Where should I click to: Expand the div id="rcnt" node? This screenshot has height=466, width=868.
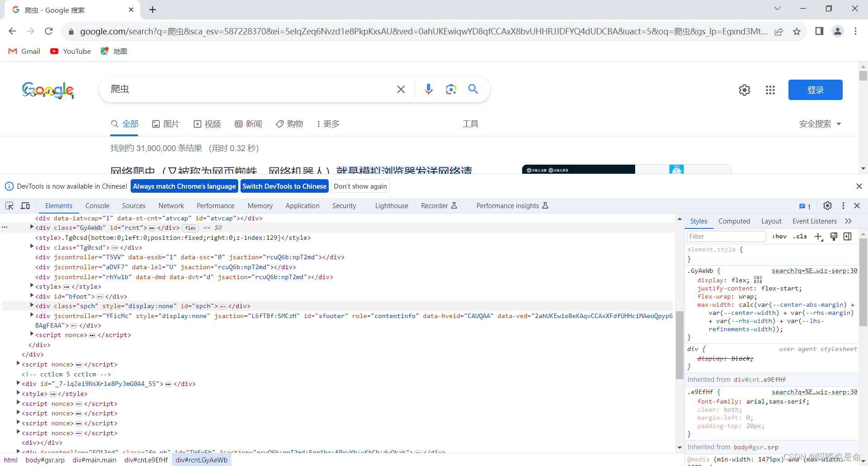(32, 227)
